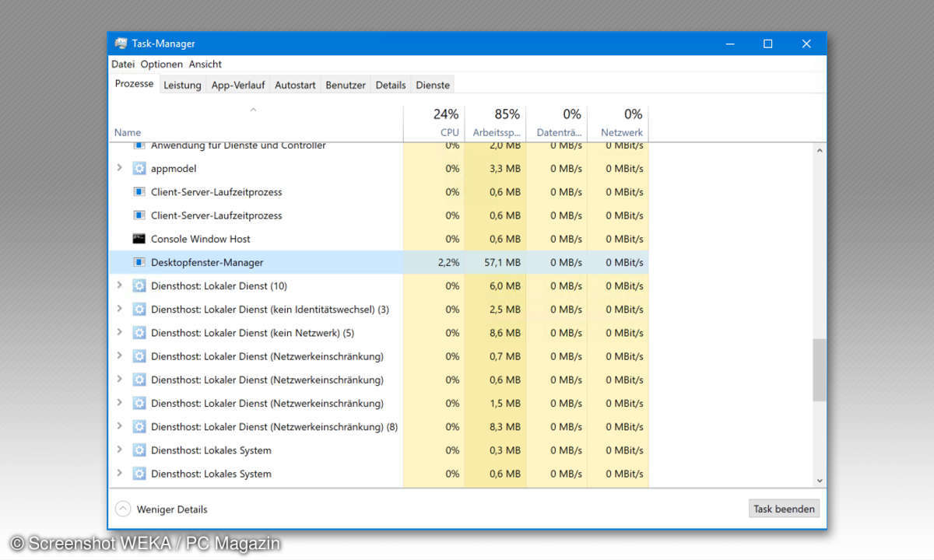The image size is (934, 560).
Task: Maximize the Task-Manager window
Action: [768, 44]
